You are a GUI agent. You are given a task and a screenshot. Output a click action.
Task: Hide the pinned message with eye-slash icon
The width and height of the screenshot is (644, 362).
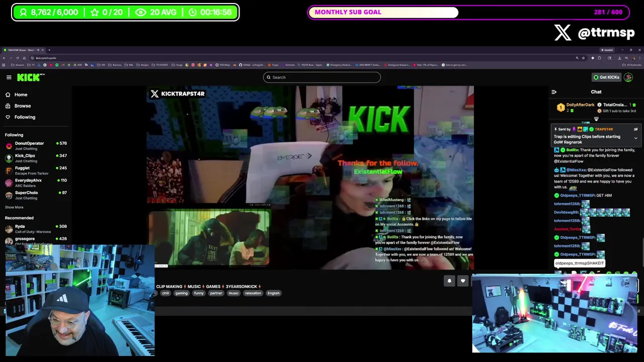(x=635, y=129)
